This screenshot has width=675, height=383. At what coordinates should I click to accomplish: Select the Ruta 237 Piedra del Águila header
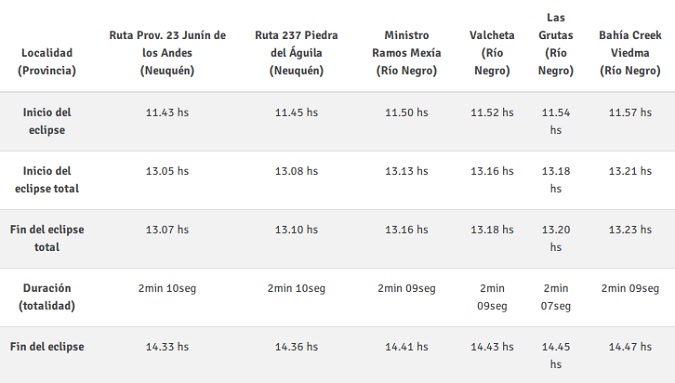[x=297, y=53]
